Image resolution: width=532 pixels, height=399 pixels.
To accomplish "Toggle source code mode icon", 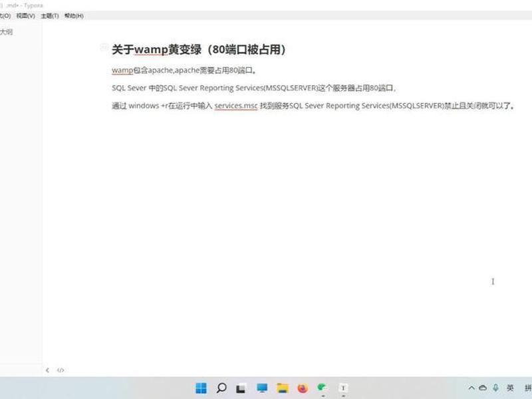I will (61, 370).
